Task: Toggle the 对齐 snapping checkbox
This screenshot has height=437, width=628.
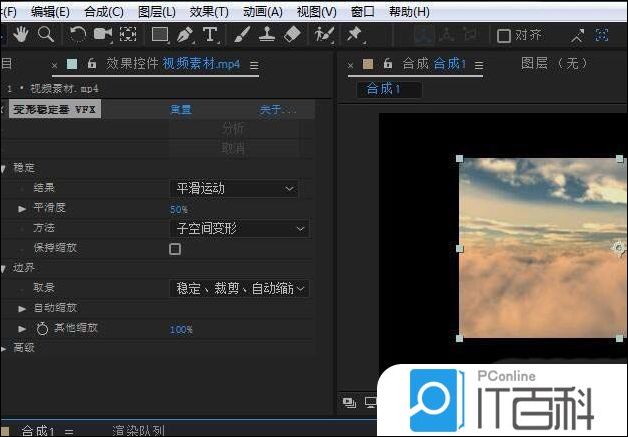Action: click(x=504, y=35)
